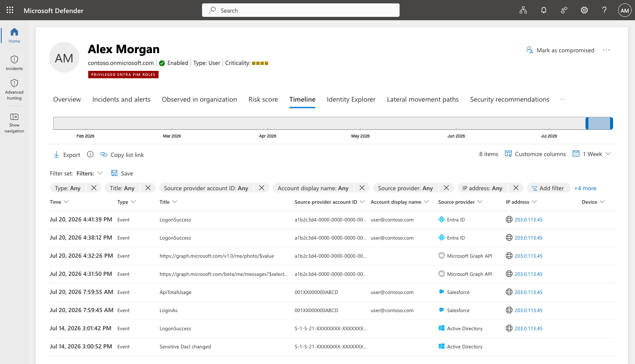The image size is (635, 364).
Task: Click Show navigation in the sidebar
Action: (x=14, y=123)
